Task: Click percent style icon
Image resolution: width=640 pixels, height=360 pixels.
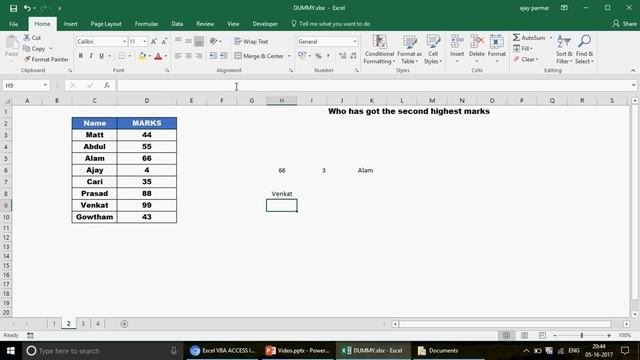Action: 318,56
